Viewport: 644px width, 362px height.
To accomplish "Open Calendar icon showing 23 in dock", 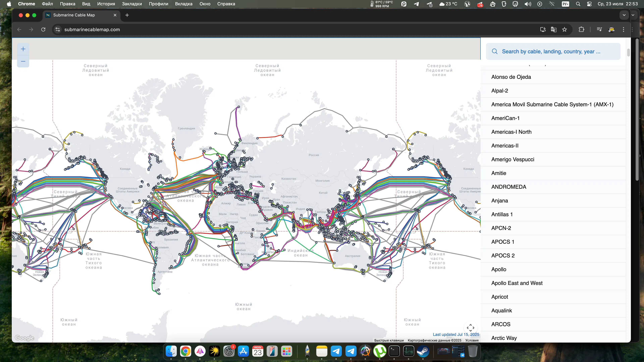I will (258, 351).
